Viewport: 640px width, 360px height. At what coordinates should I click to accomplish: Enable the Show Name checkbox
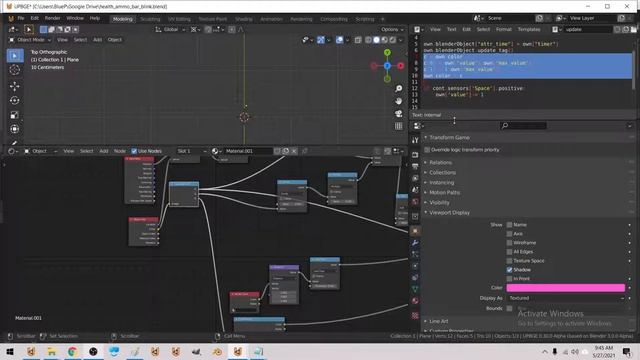click(509, 225)
